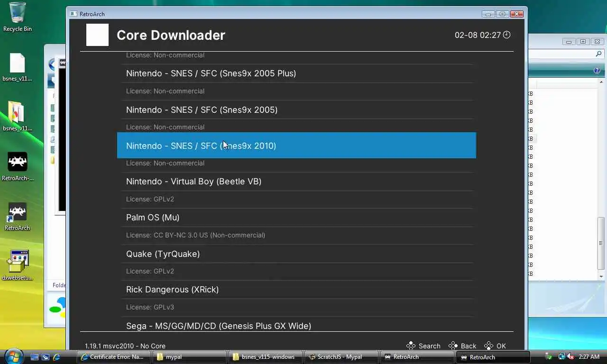The height and width of the screenshot is (364, 607).
Task: Click the Core Downloader title text
Action: coord(171,35)
